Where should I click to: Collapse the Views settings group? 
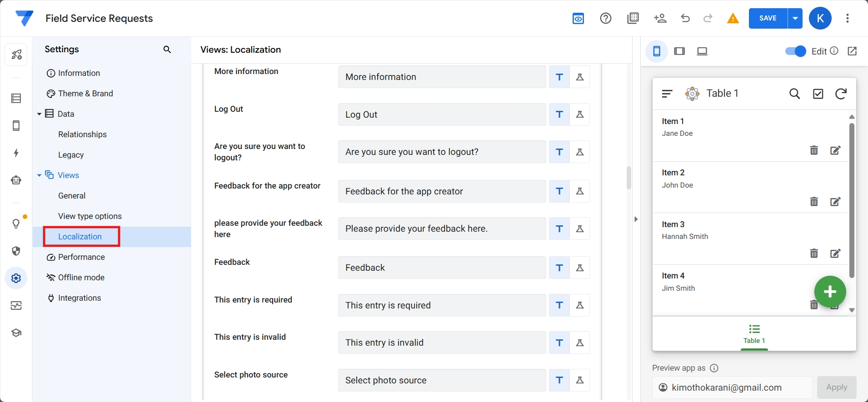39,175
